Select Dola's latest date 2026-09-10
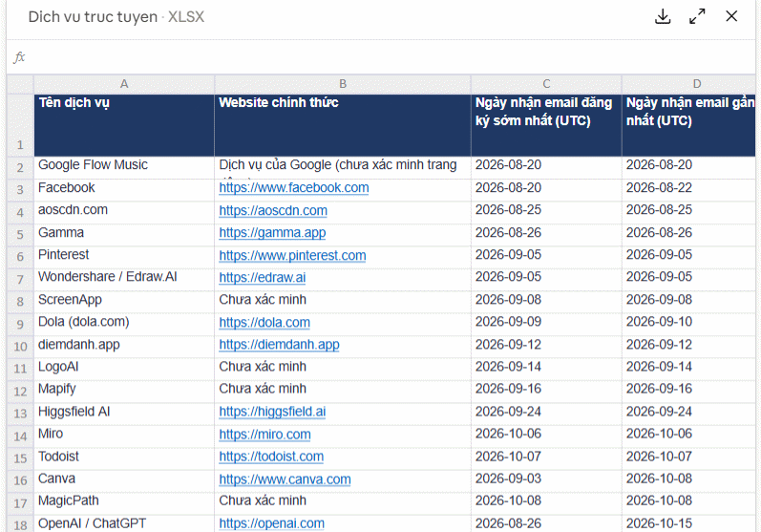 click(x=689, y=324)
